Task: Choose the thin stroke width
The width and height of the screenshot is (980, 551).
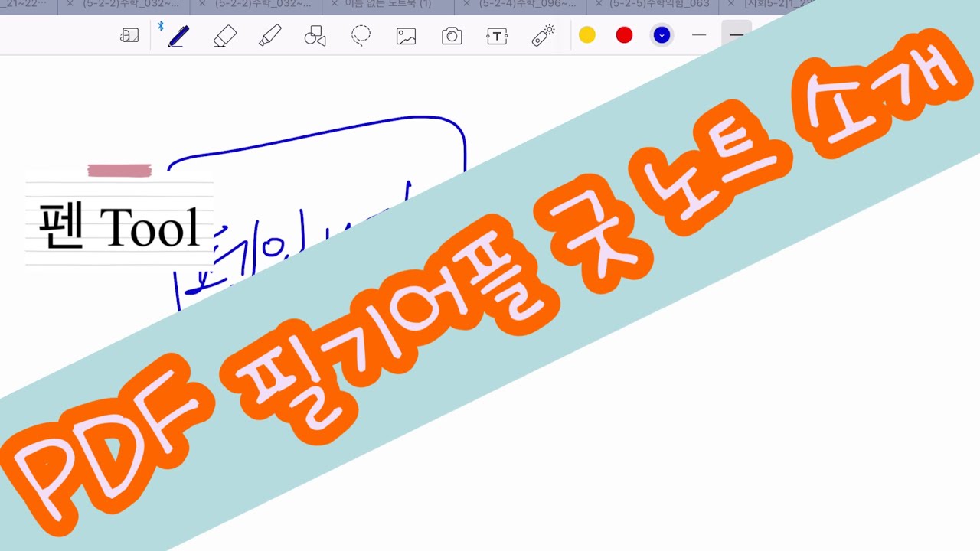Action: pos(699,35)
